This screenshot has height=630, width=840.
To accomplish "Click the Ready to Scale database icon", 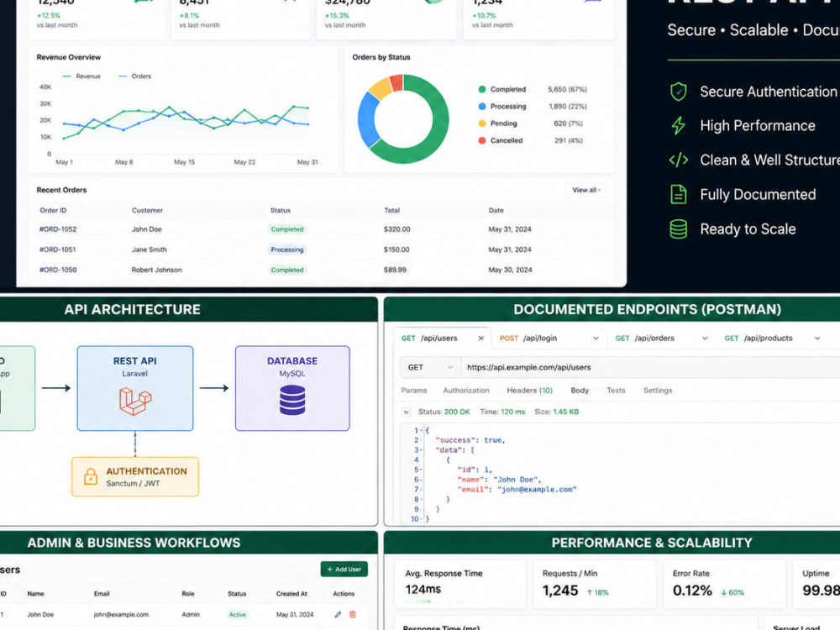I will point(678,228).
